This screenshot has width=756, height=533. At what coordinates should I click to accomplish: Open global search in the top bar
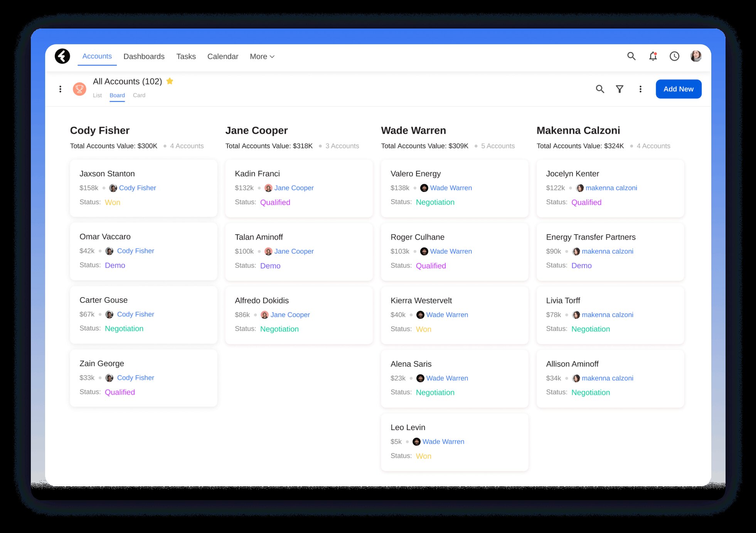[631, 56]
